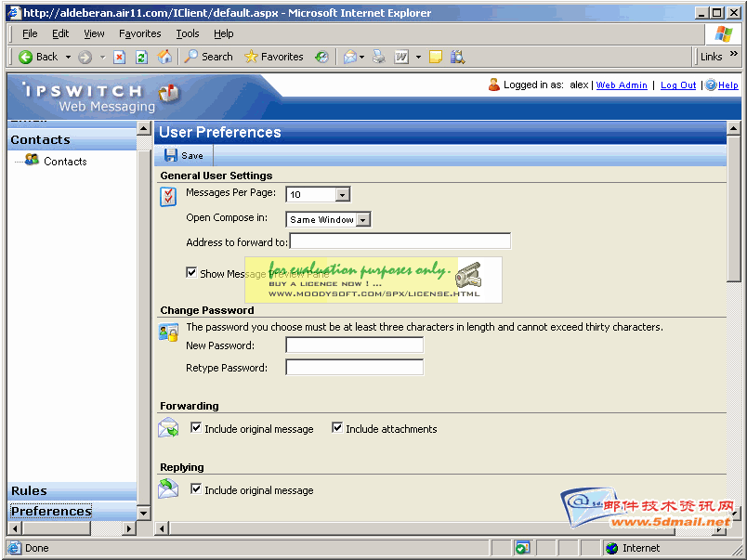Click the main page vertical scrollbar

click(x=733, y=371)
